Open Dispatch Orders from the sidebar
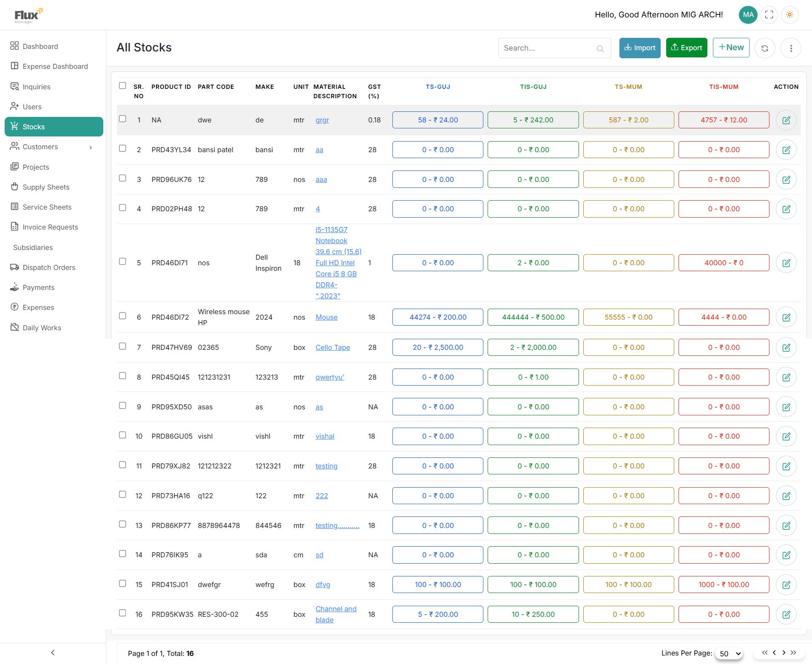This screenshot has height=664, width=812. pos(49,267)
